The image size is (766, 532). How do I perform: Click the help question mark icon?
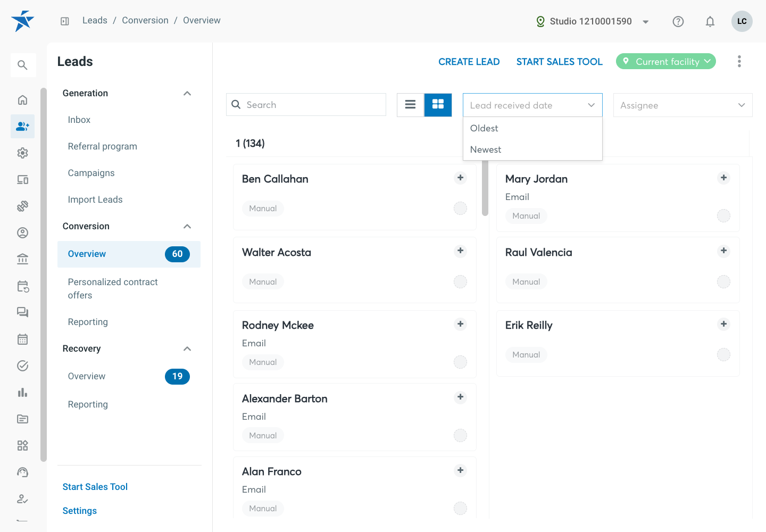coord(678,21)
